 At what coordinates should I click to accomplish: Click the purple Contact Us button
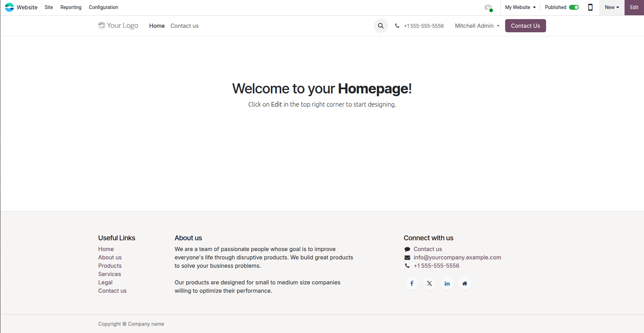coord(525,26)
